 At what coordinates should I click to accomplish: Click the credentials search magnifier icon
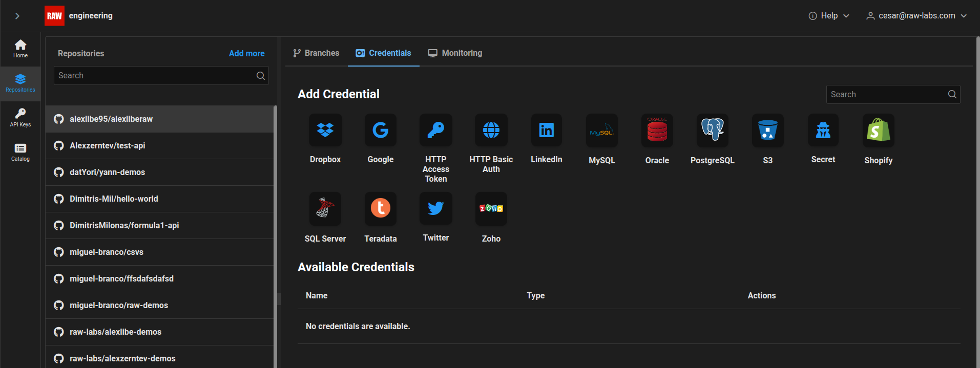point(952,94)
